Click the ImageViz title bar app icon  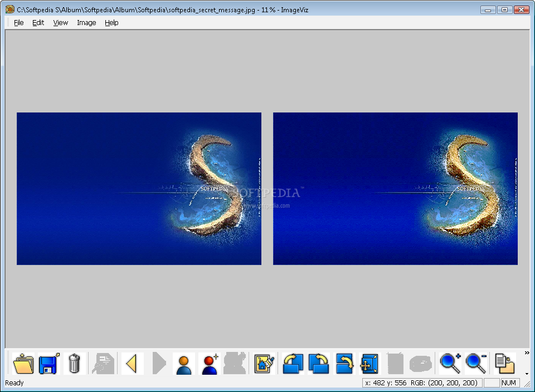coord(10,9)
